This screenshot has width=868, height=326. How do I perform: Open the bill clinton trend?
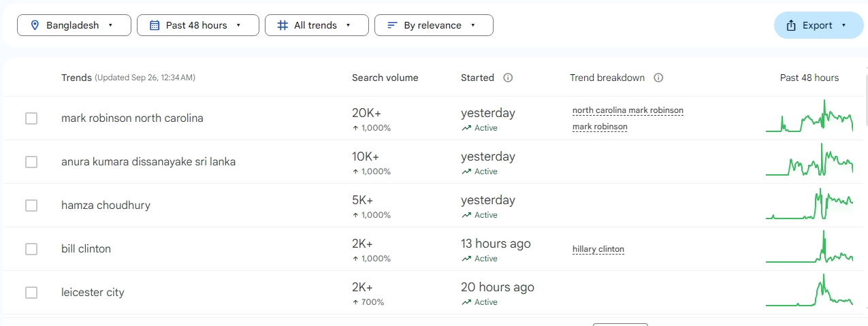86,249
